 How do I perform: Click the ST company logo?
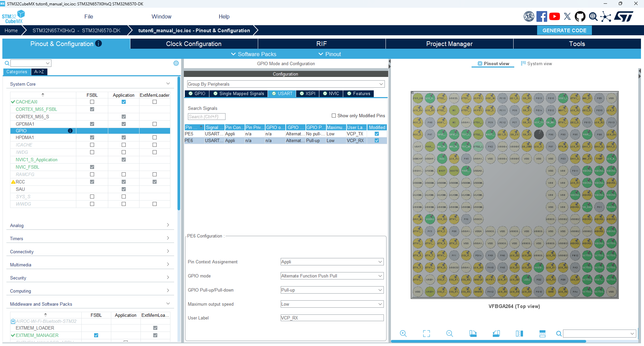(624, 16)
